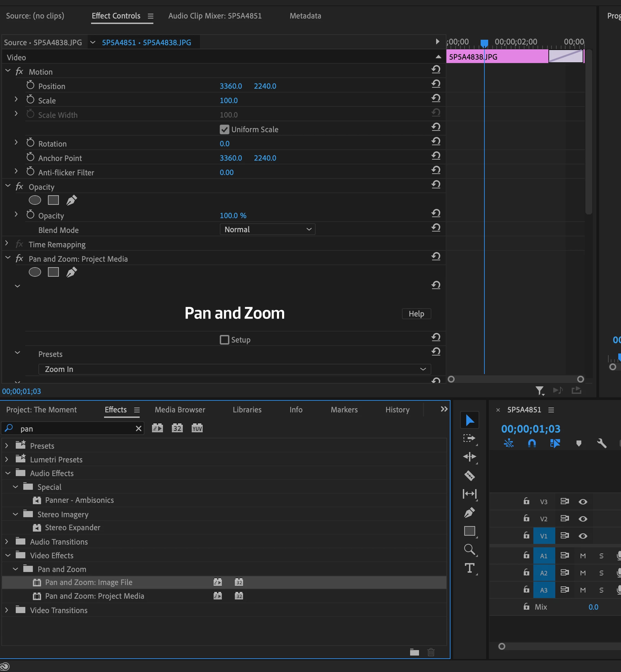Open the Blend Mode dropdown
Image resolution: width=621 pixels, height=672 pixels.
267,229
